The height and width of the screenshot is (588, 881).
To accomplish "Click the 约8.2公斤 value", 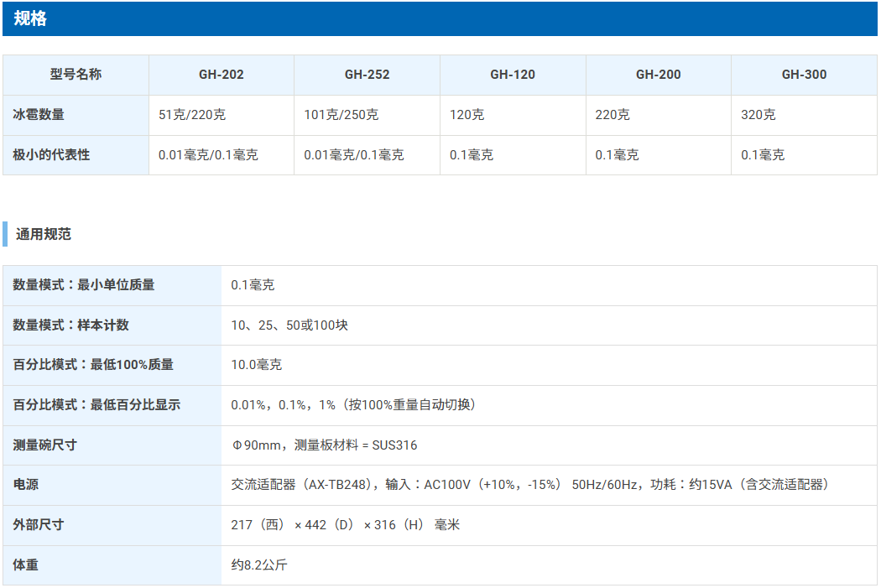I will click(259, 565).
